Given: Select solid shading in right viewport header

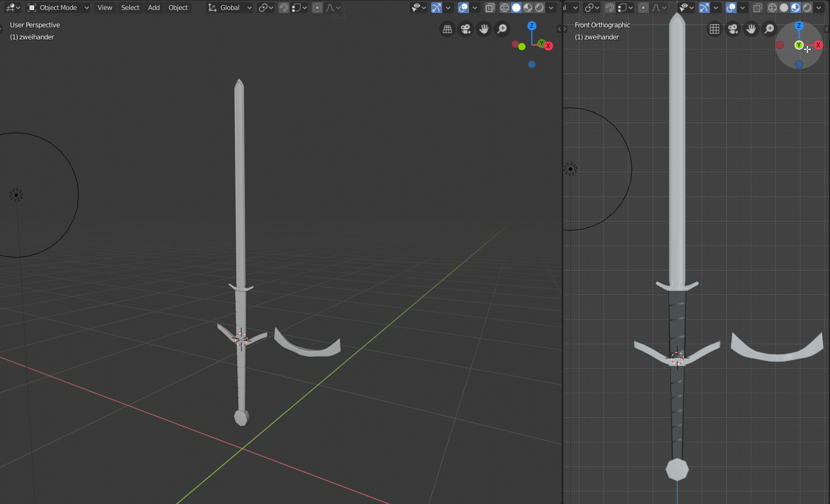Looking at the screenshot, I should coord(784,8).
